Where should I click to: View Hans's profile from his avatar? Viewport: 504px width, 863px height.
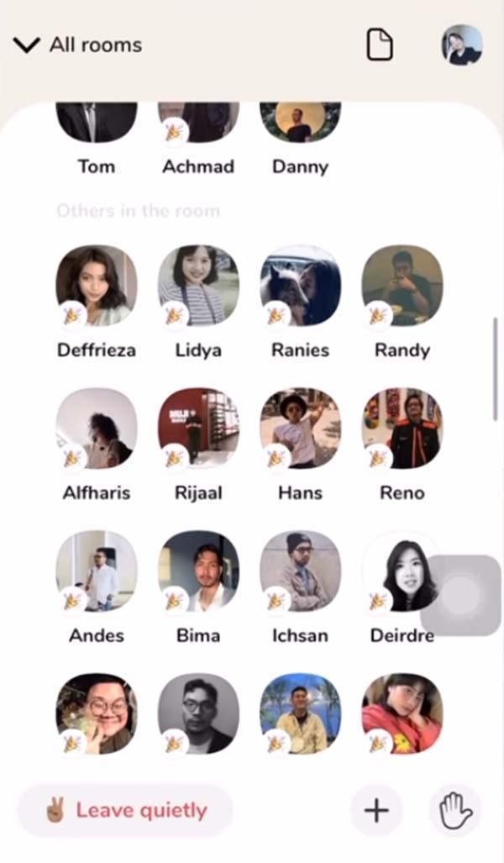click(301, 429)
